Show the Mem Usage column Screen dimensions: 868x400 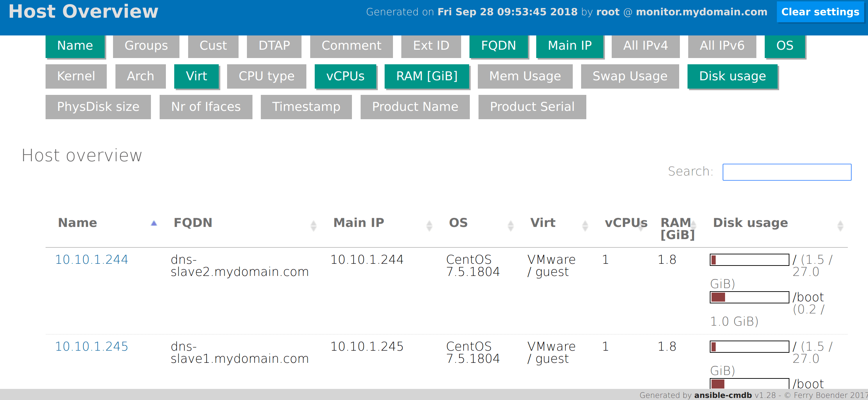[x=524, y=76]
